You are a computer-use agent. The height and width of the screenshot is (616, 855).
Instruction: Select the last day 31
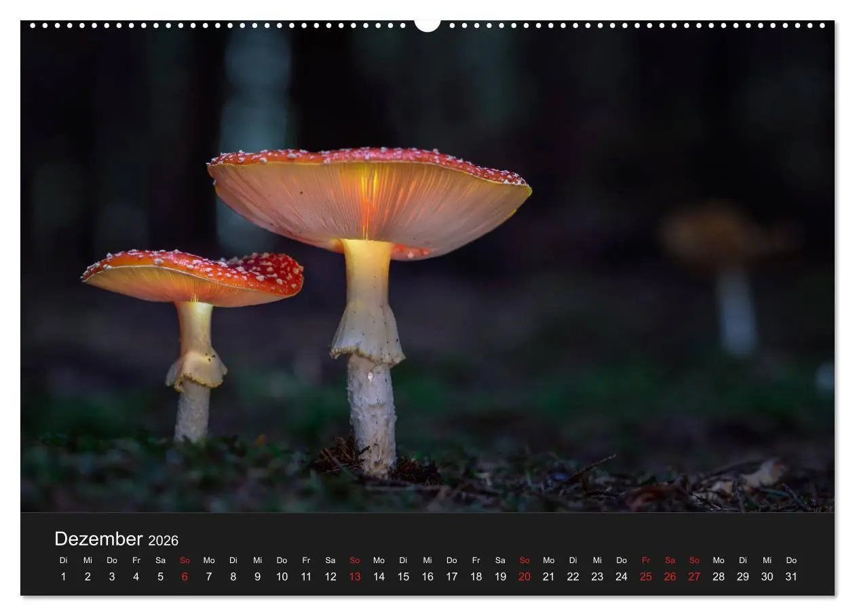pyautogui.click(x=791, y=577)
